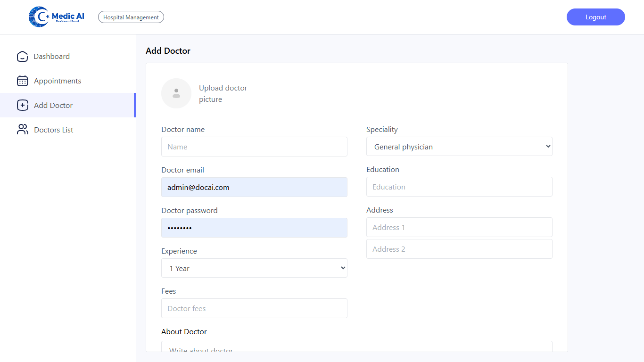The image size is (644, 362).
Task: Click the Appointments calendar icon
Action: click(22, 81)
